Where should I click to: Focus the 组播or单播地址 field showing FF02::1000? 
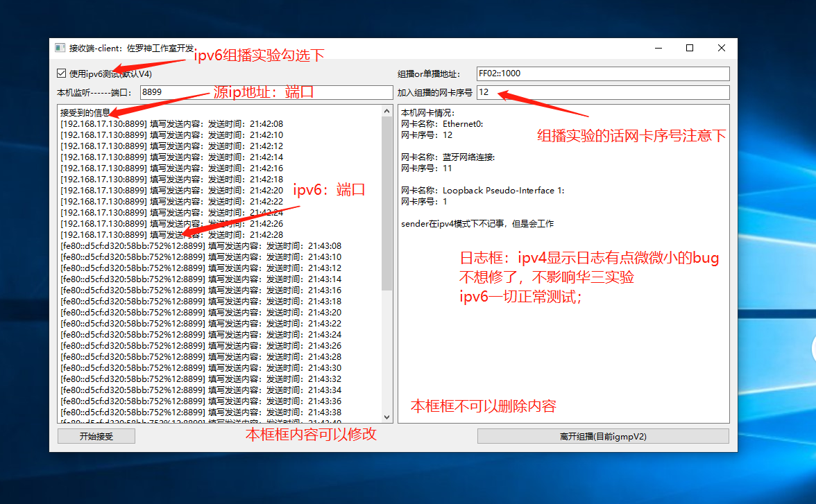coord(602,73)
